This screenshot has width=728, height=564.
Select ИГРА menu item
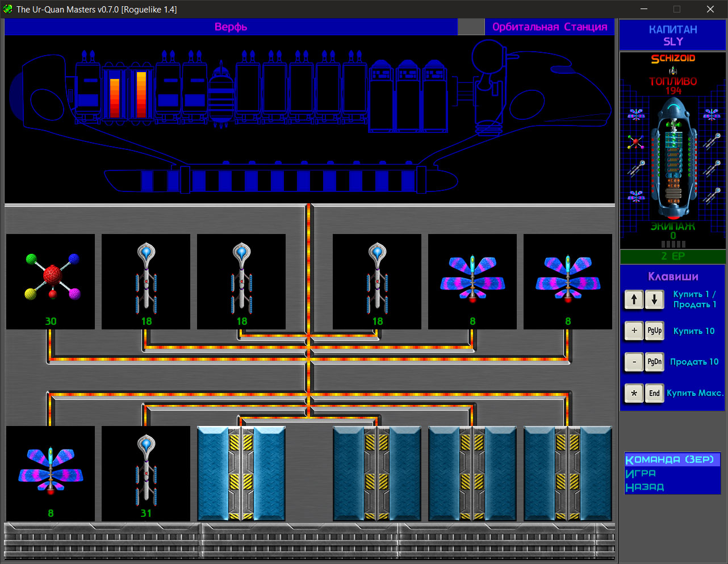coord(641,474)
